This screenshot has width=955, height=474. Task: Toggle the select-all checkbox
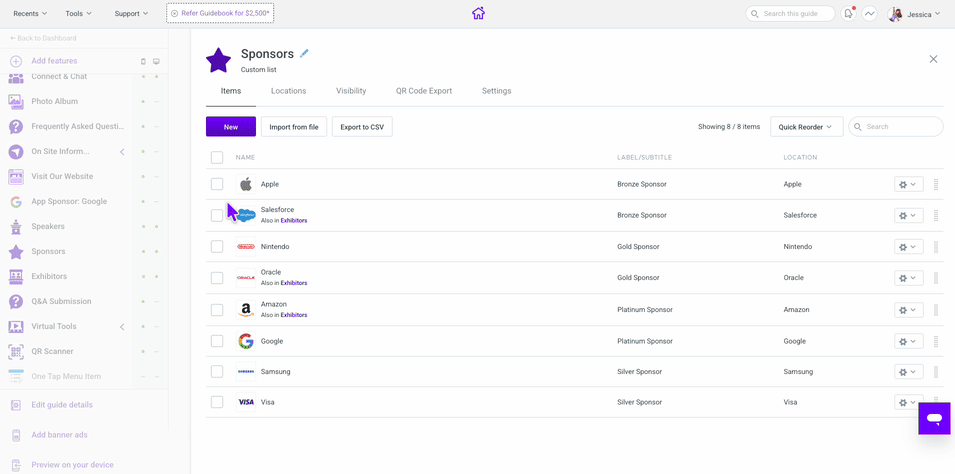point(217,158)
